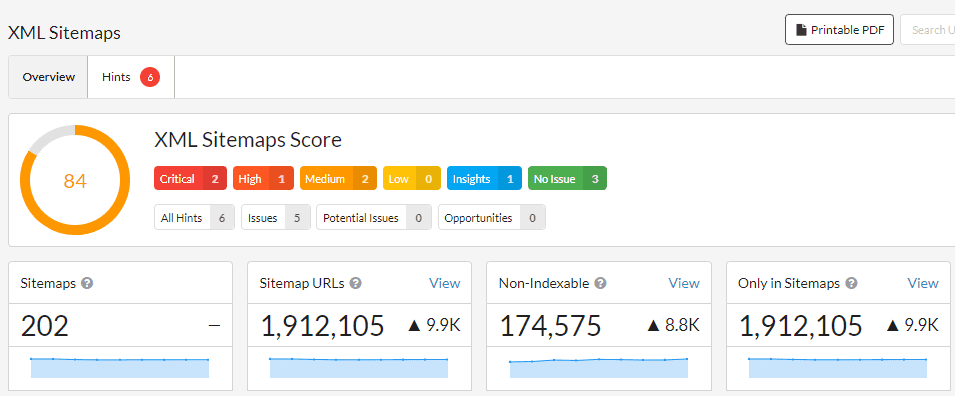Viewport: 955px width, 396px height.
Task: Click the red 6 hints count badge
Action: pos(150,77)
